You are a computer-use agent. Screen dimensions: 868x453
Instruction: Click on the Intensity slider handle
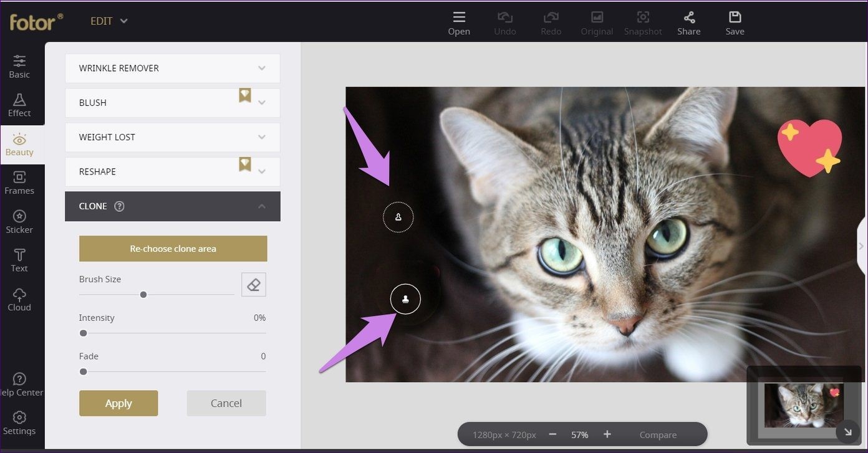84,333
